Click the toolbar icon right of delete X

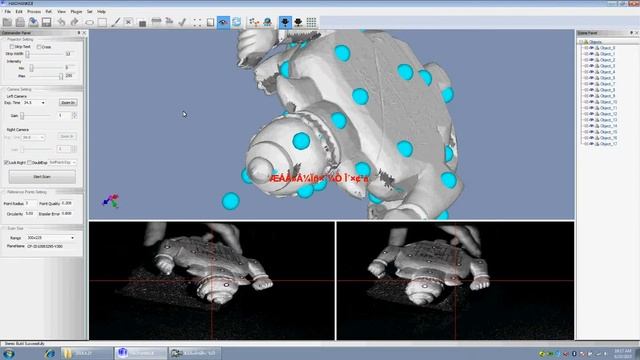pyautogui.click(x=142, y=22)
